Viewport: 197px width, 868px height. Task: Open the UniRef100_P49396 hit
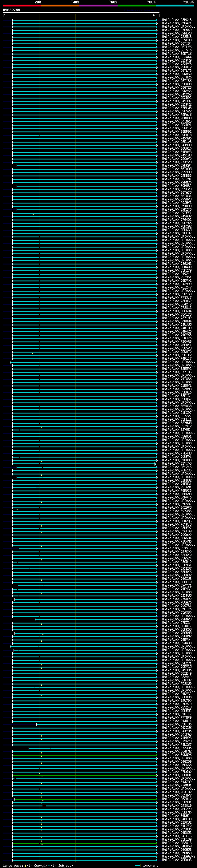[177, 139]
